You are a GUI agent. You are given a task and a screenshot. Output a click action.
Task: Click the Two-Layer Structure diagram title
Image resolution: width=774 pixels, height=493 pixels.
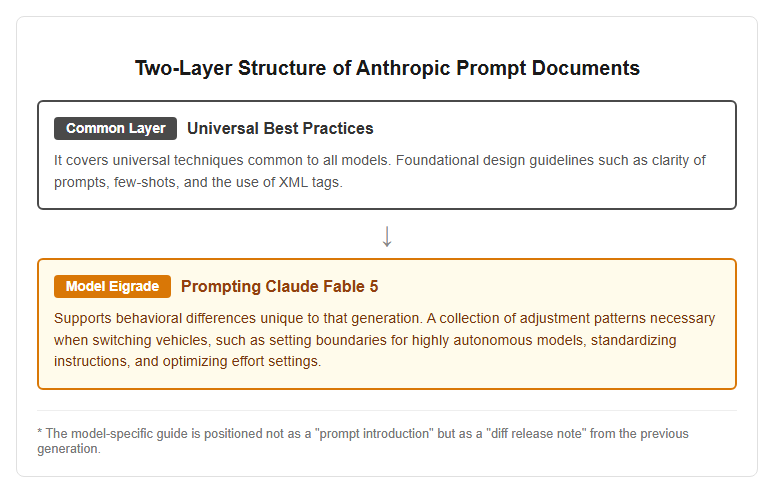click(387, 68)
